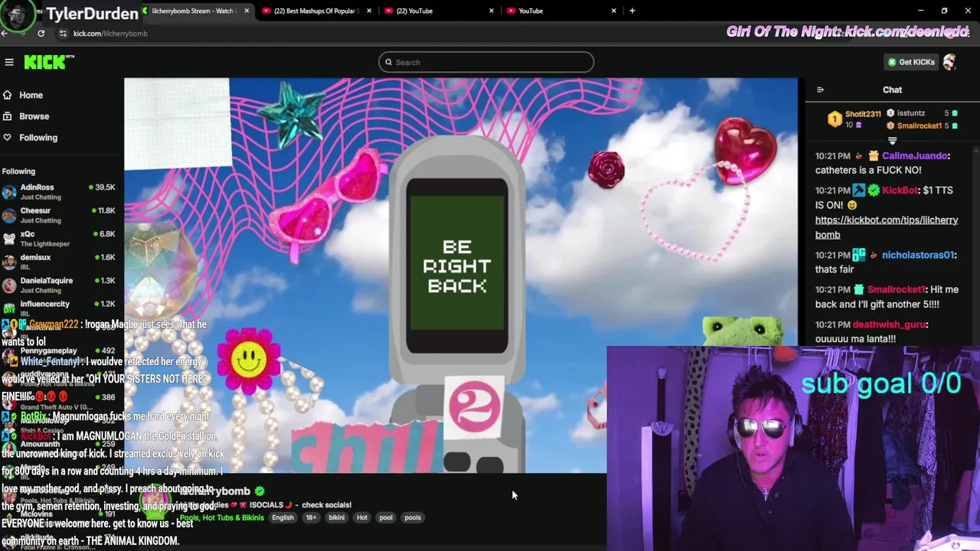Click xQc gorilla avatar icon
Viewport: 980px width, 551px height.
pyautogui.click(x=9, y=238)
